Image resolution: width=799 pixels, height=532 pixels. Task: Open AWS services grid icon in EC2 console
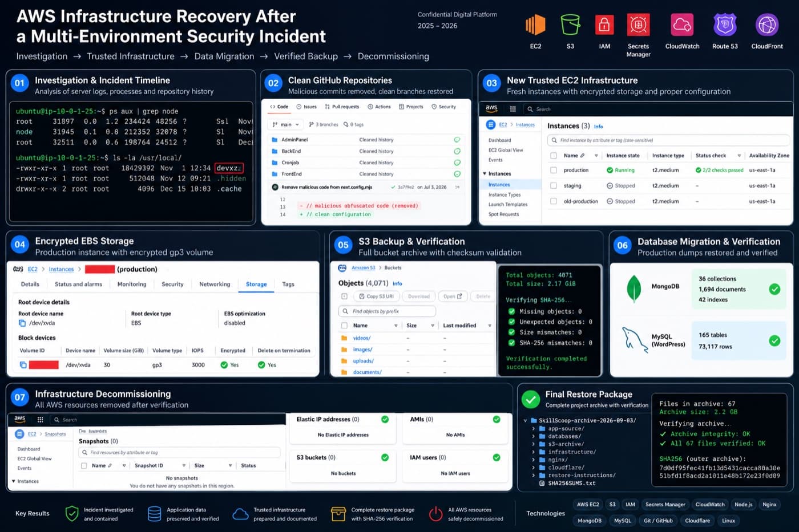[x=513, y=109]
